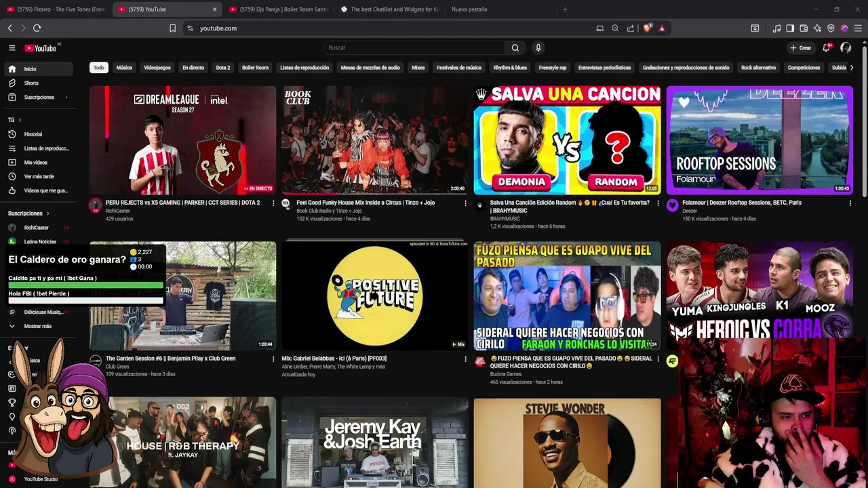Screen dimensions: 868x488
Task: Click the YouTube logo
Action: coord(41,47)
